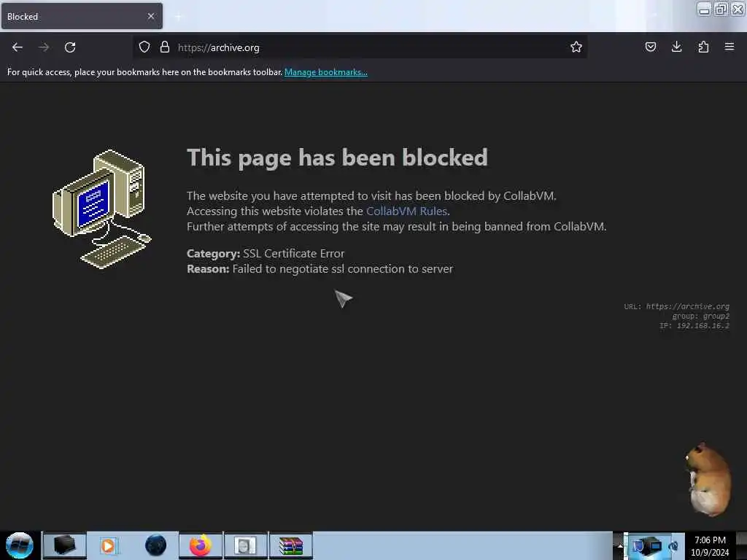This screenshot has width=747, height=560.
Task: Minimize the Firefox window
Action: [x=704, y=9]
